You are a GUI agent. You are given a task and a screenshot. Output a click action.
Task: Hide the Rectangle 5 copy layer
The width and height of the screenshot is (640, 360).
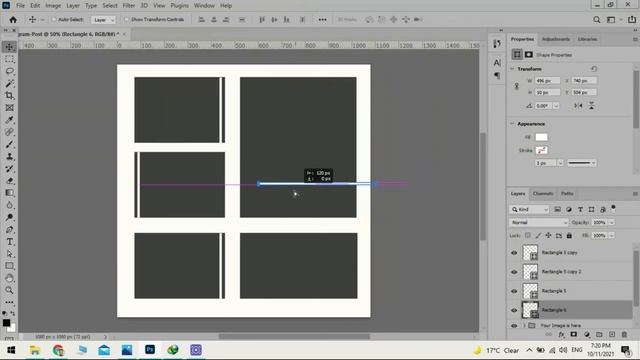(x=514, y=253)
